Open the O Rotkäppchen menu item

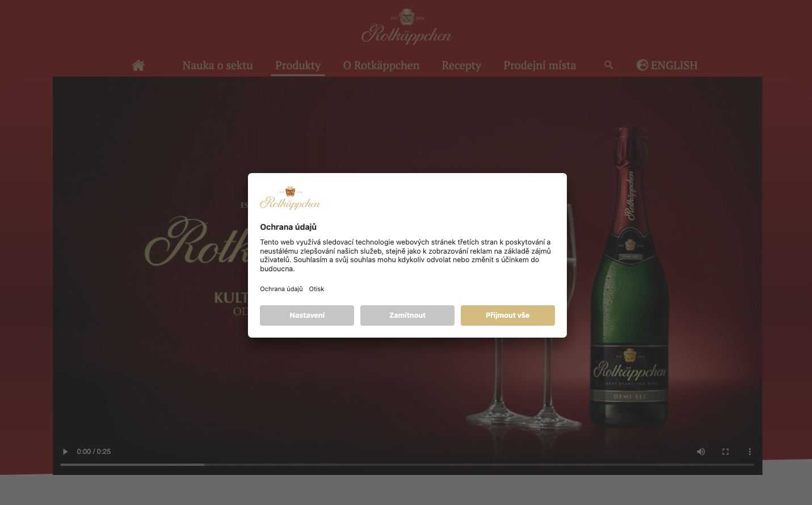[x=381, y=65]
